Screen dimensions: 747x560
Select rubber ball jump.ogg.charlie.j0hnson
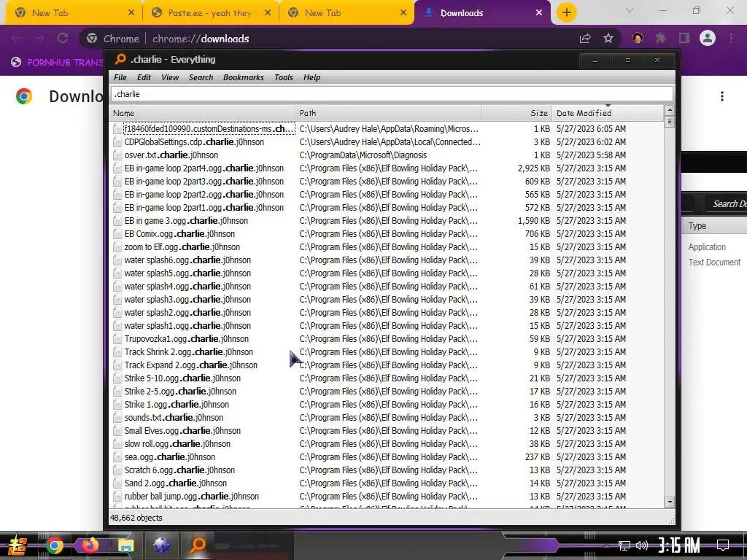(192, 496)
